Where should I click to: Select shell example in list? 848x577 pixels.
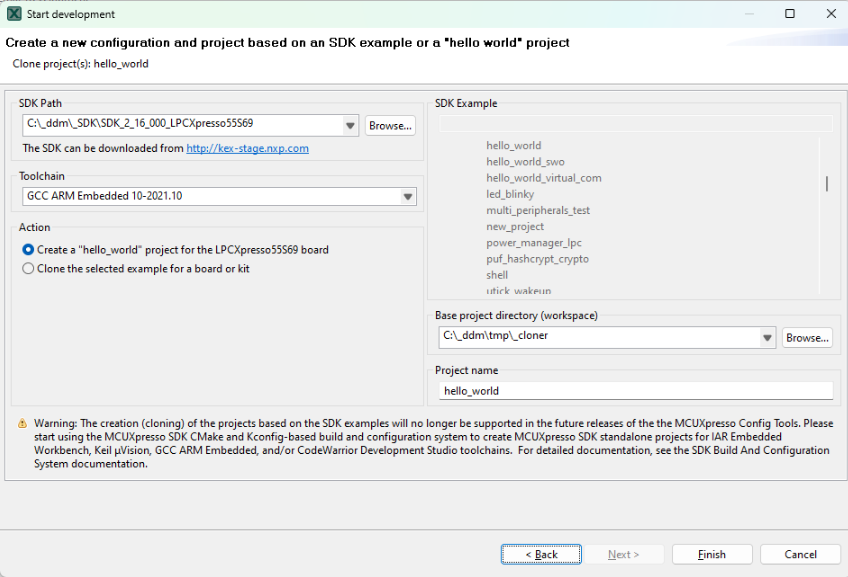[x=496, y=275]
